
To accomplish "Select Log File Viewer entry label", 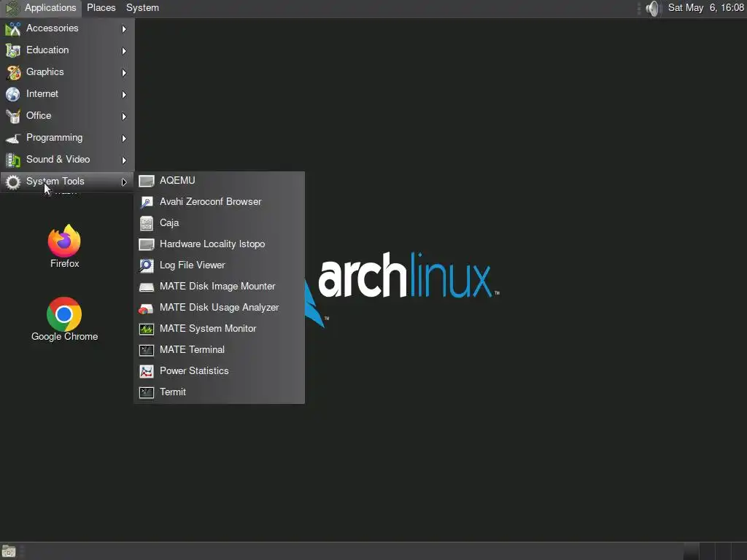I will point(192,265).
